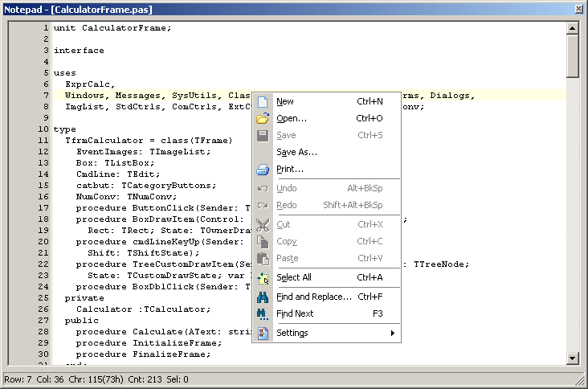This screenshot has width=588, height=389.
Task: Click the 'private' keyword line
Action: (84, 298)
